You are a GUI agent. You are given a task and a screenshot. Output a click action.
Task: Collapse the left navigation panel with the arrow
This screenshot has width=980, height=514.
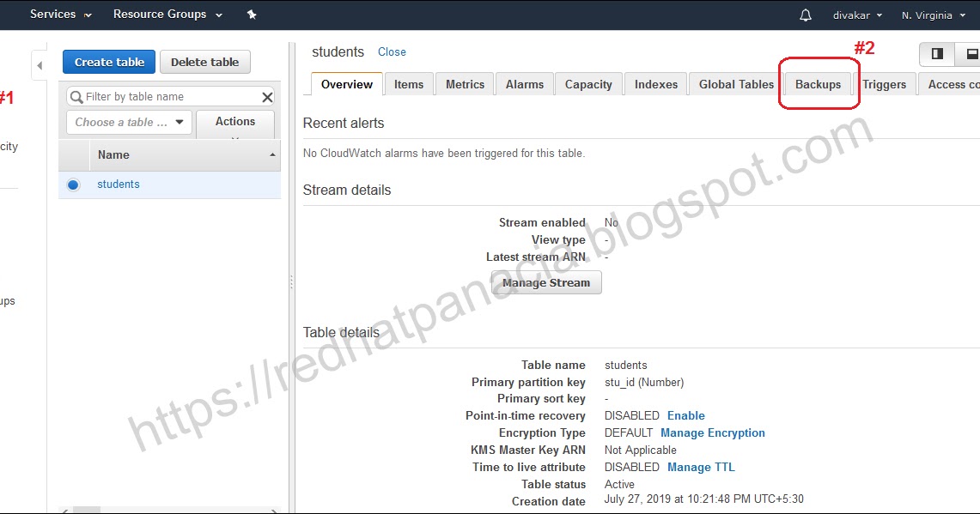[x=39, y=64]
